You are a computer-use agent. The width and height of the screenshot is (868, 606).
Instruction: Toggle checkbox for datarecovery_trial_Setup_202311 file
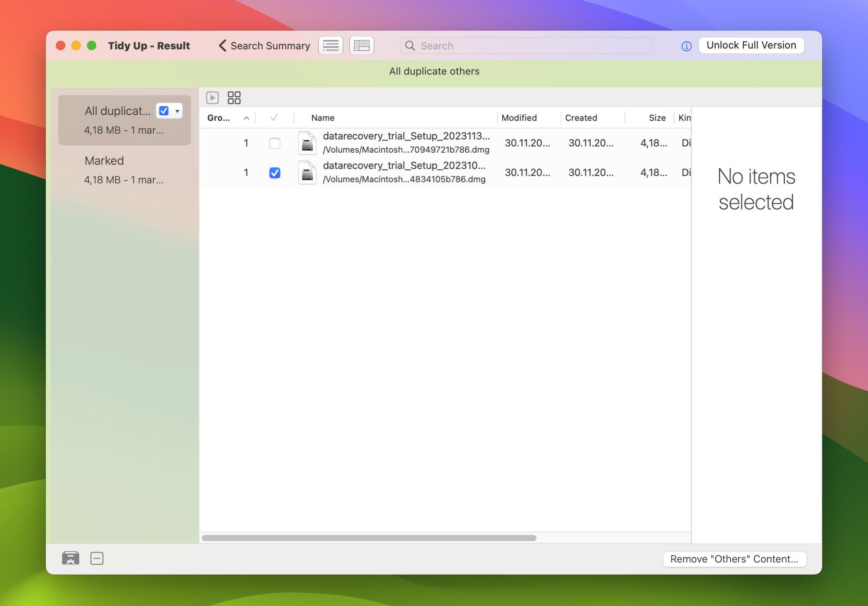(x=274, y=142)
